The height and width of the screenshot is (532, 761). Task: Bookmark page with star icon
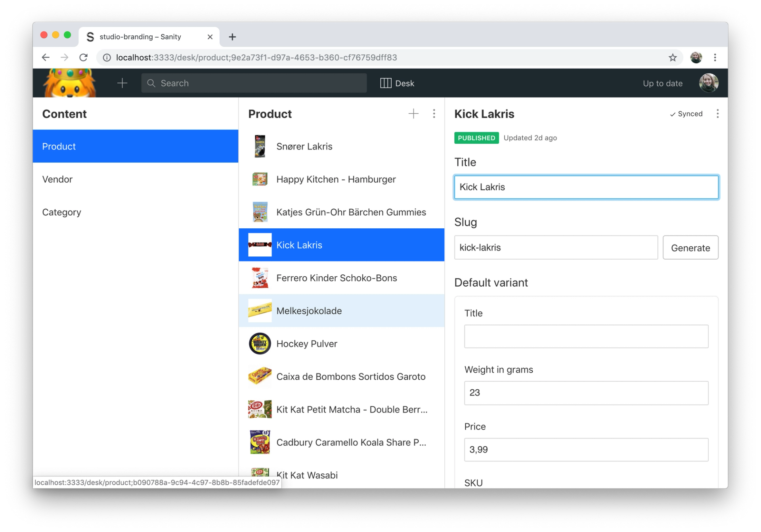[x=673, y=57]
